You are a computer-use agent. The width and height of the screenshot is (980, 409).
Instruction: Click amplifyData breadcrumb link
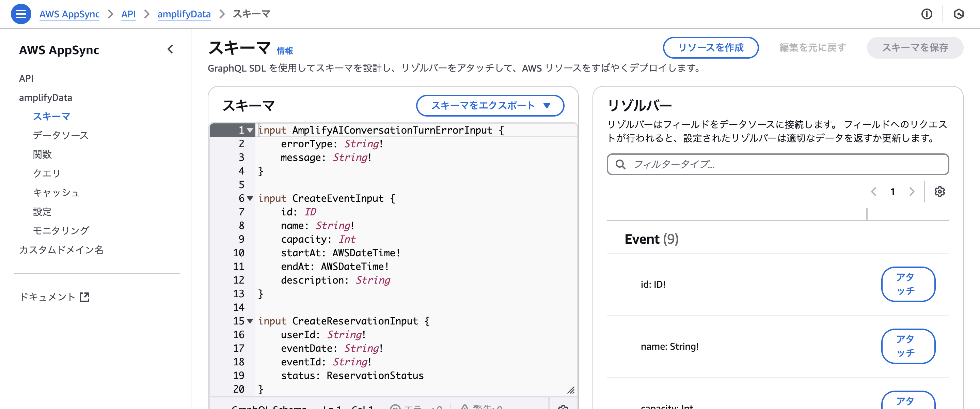(184, 14)
